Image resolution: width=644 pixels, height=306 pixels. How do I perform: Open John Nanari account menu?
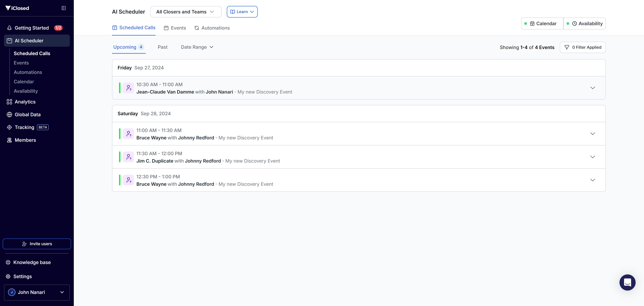37,292
